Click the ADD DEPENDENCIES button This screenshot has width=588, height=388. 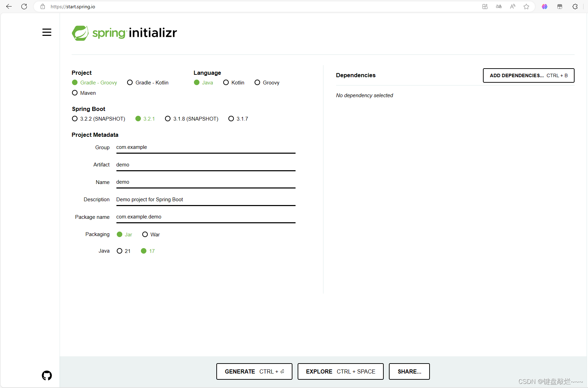click(x=528, y=75)
